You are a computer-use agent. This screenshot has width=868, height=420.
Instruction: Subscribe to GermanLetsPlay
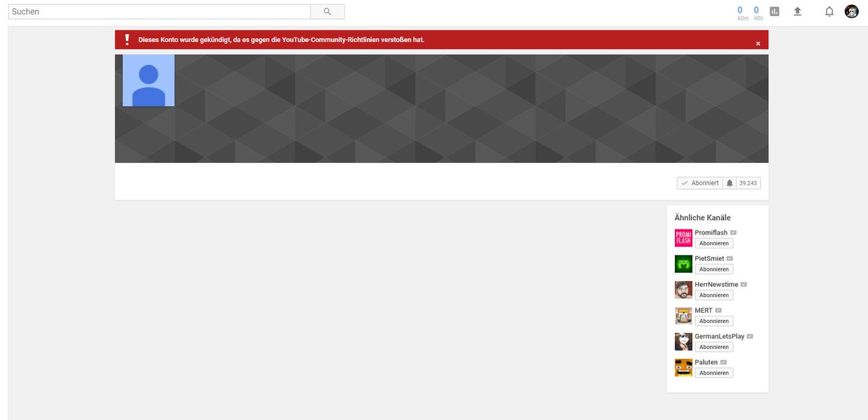point(714,347)
